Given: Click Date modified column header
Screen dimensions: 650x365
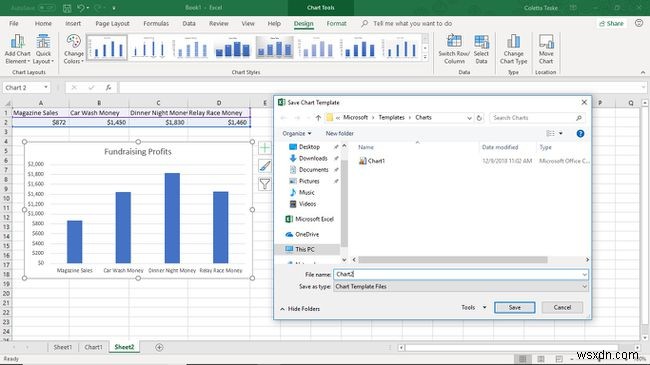Looking at the screenshot, I should click(500, 147).
